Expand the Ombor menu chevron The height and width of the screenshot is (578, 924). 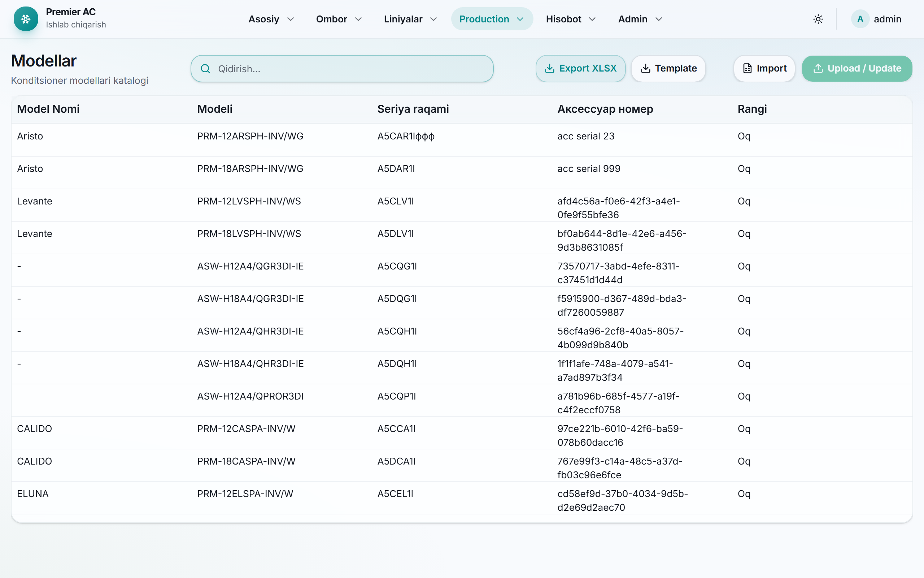(358, 19)
